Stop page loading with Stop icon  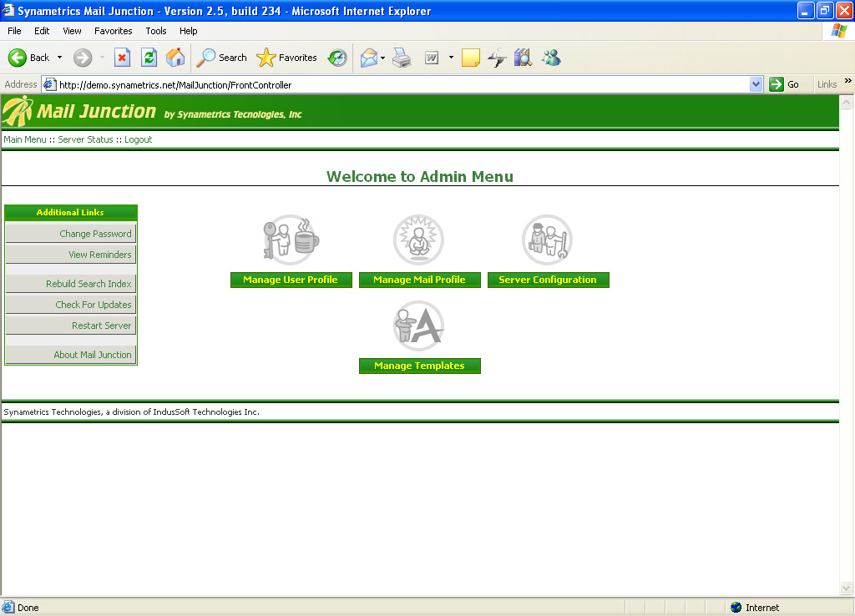tap(122, 58)
